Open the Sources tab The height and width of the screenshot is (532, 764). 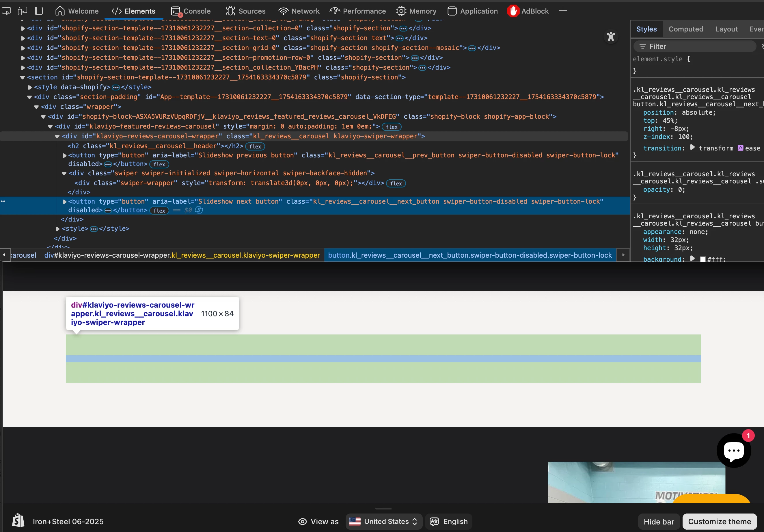pos(245,11)
